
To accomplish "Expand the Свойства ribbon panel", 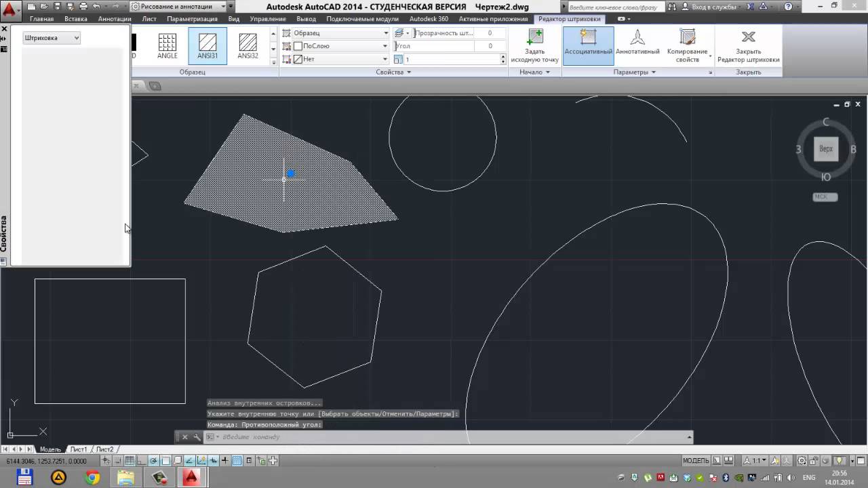I will pos(393,72).
